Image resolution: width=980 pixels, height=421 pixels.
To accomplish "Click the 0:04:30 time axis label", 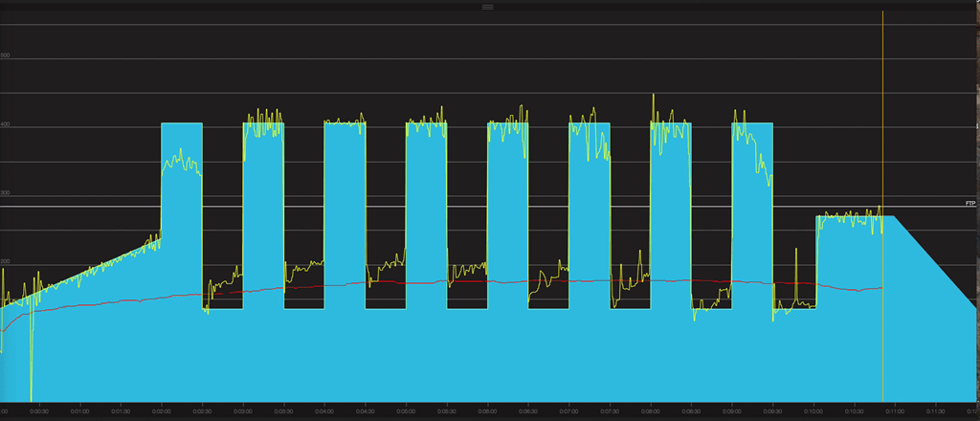I will coord(365,411).
